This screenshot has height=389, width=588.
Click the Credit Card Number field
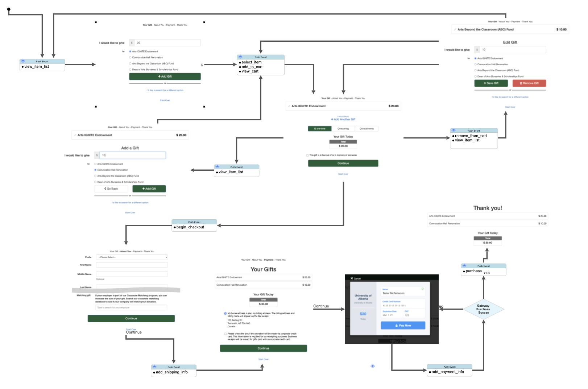[403, 303]
